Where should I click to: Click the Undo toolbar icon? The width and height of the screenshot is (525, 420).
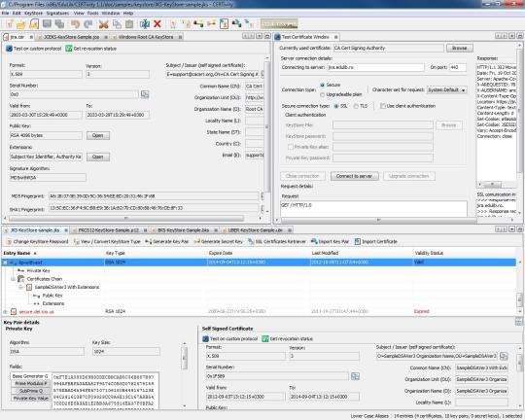(x=75, y=23)
